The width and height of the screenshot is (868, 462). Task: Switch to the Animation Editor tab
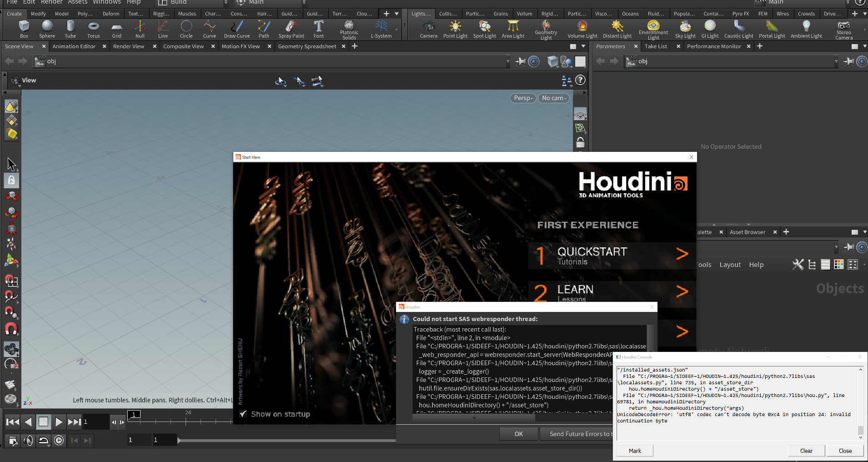(x=74, y=46)
